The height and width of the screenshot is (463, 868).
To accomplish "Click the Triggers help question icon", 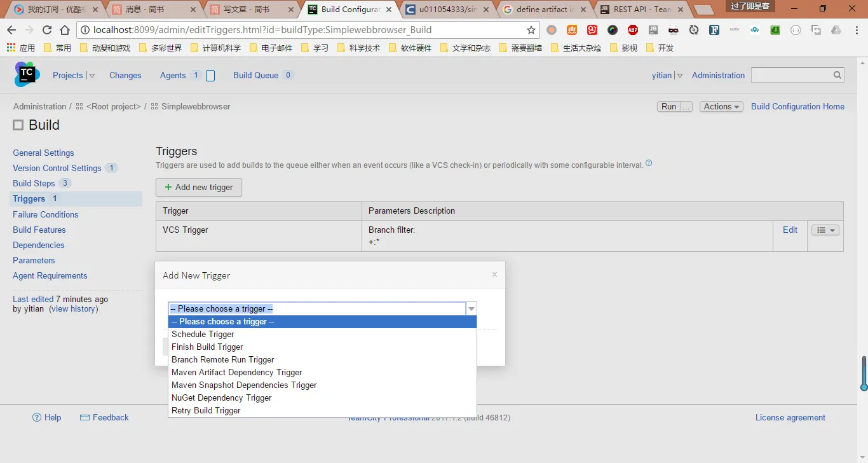I will [x=649, y=163].
